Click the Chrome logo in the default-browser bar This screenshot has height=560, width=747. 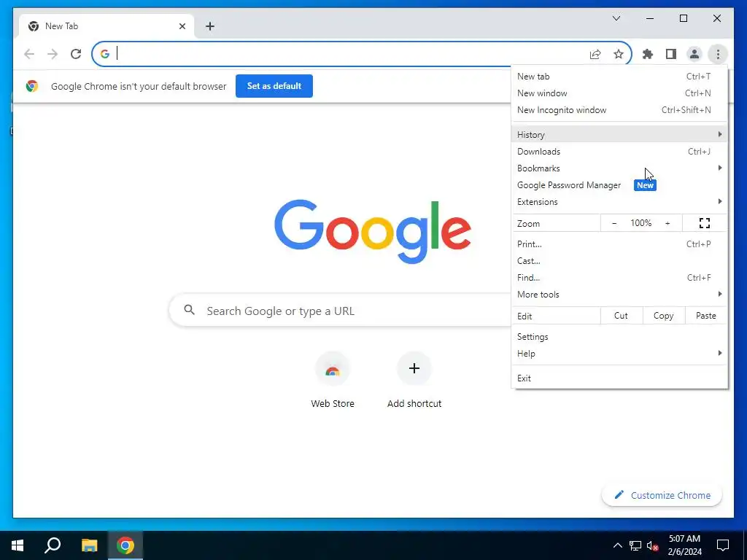[32, 86]
